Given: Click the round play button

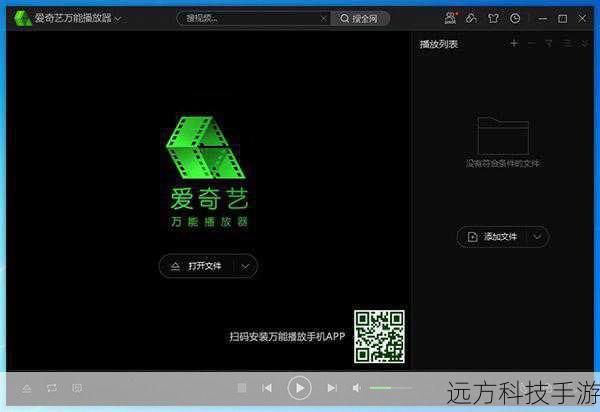Looking at the screenshot, I should tap(300, 388).
